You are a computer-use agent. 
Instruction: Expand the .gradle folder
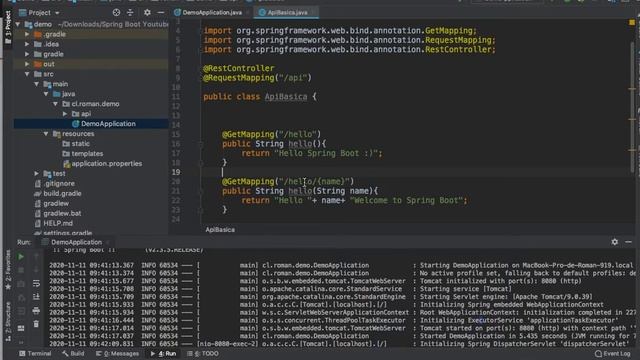pos(27,34)
